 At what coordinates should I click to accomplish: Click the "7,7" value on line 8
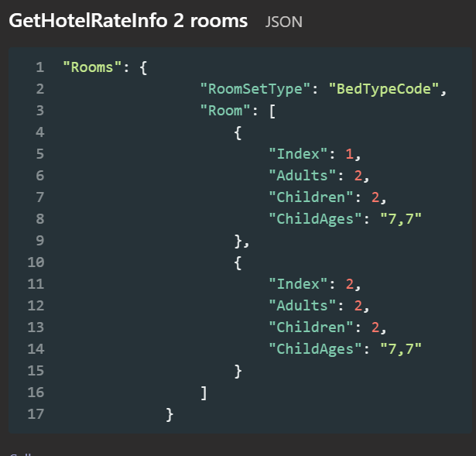tap(401, 219)
